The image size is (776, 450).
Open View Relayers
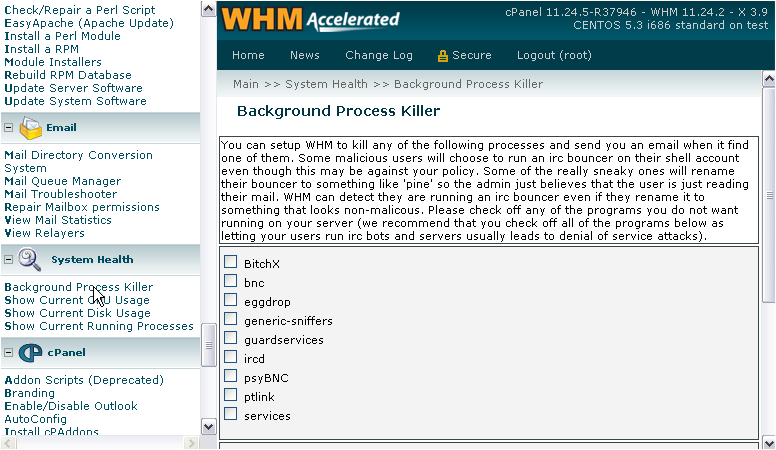coord(45,233)
